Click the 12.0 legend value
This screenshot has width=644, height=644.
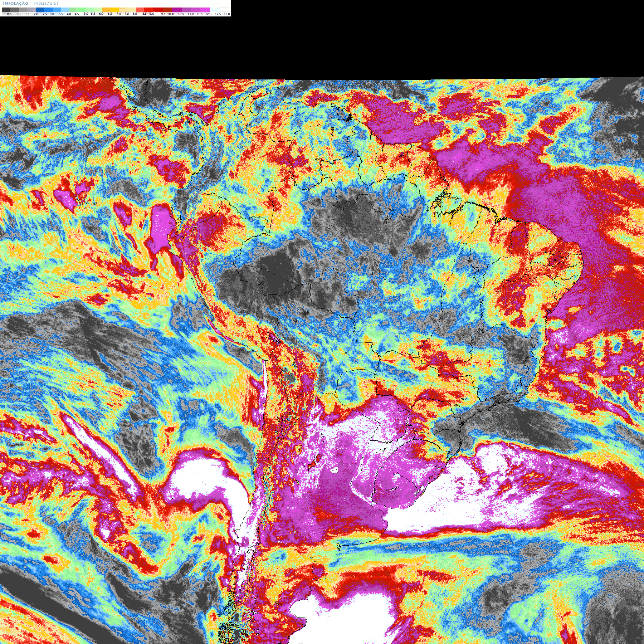coord(208,14)
